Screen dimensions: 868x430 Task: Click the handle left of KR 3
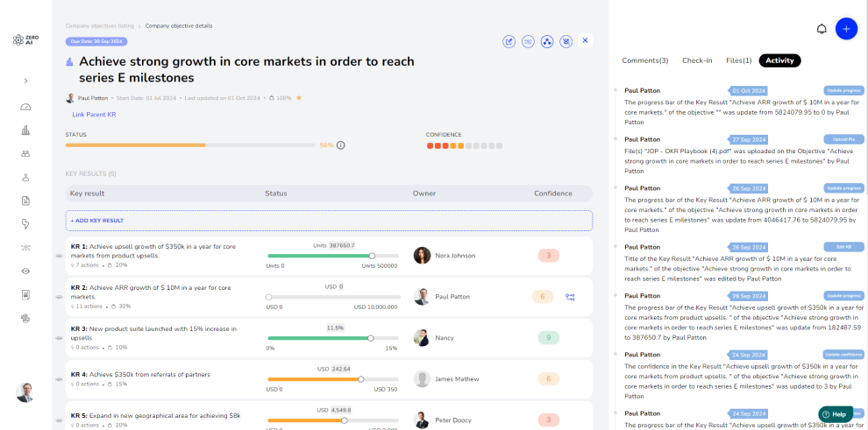pos(60,337)
